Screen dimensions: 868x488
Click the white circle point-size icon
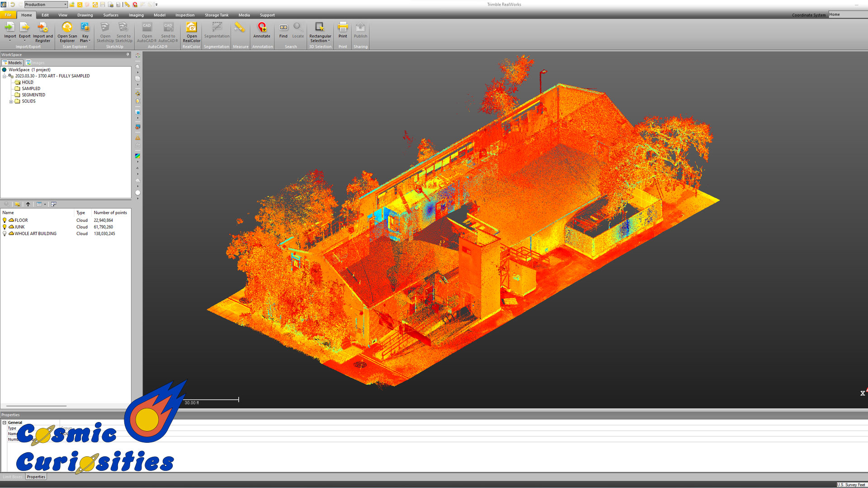138,193
